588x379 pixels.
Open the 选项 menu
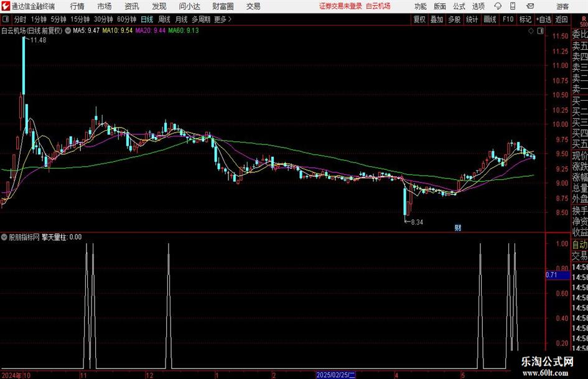478,6
